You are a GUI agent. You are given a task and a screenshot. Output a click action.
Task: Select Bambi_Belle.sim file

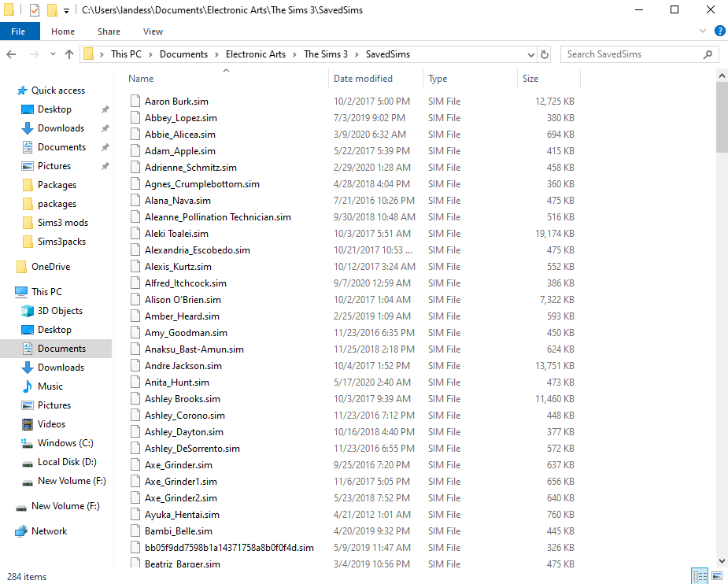(x=179, y=531)
